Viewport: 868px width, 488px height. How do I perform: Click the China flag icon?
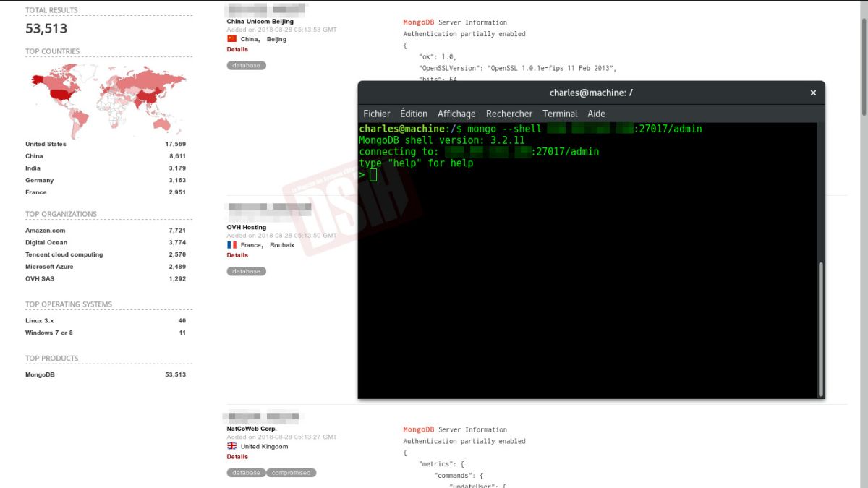(x=231, y=39)
